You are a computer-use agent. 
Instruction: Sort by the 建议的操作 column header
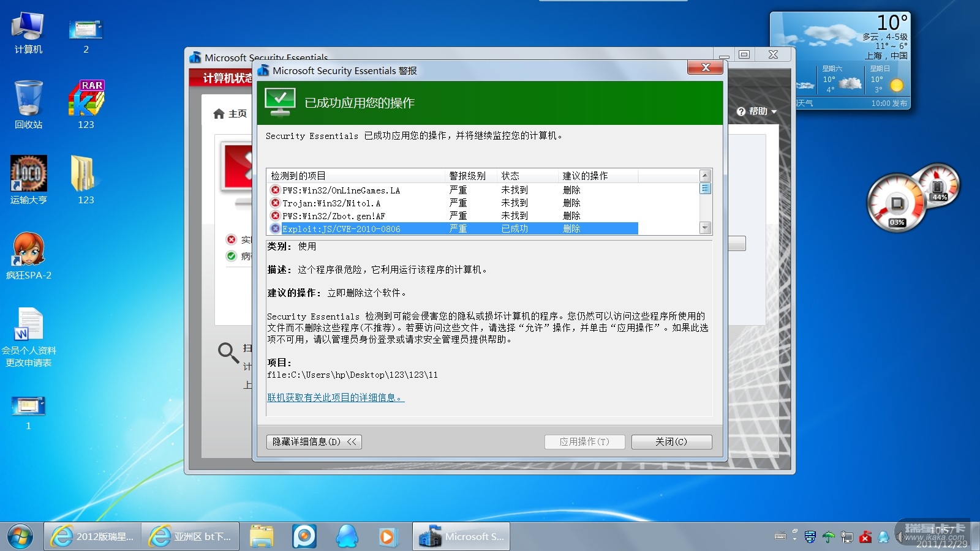(598, 176)
